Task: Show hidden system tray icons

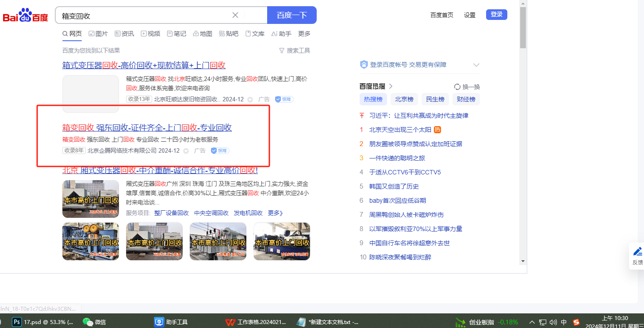Action: pyautogui.click(x=532, y=322)
